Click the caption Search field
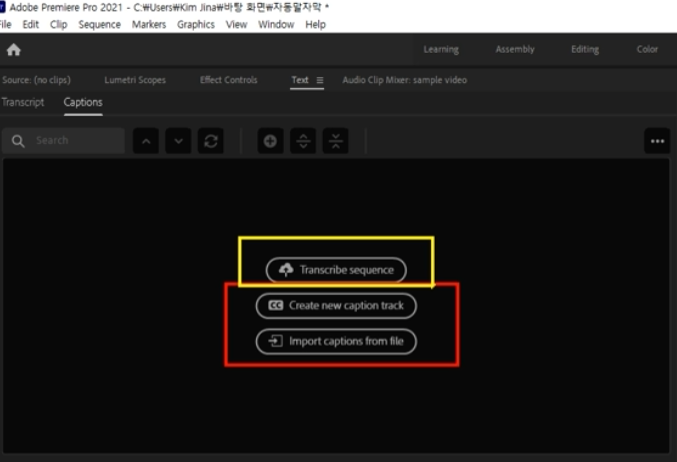Viewport: 677px width, 462px height. (63, 141)
